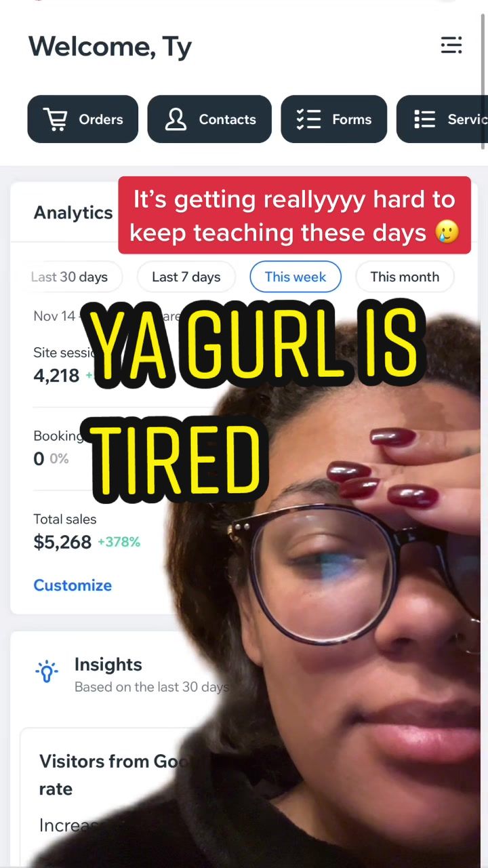Click the shopping cart icon on Orders

(56, 119)
